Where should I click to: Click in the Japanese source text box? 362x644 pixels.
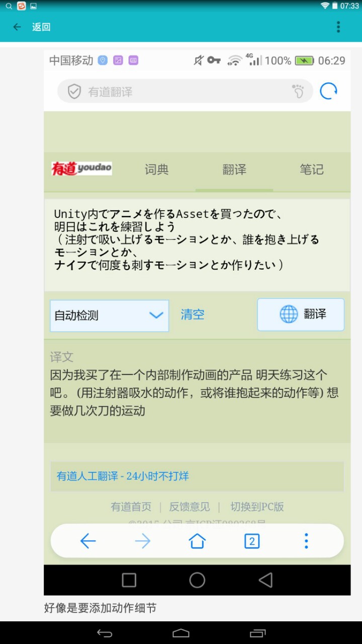tap(197, 245)
